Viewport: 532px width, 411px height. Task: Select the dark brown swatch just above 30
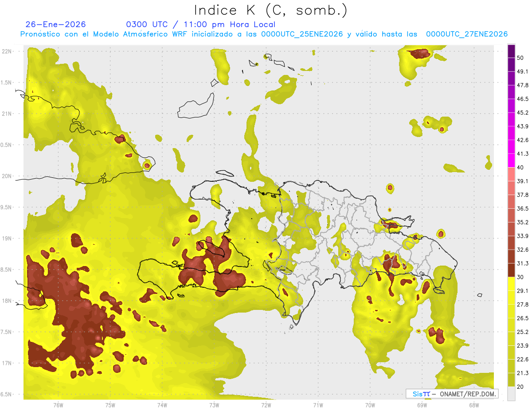(512, 270)
